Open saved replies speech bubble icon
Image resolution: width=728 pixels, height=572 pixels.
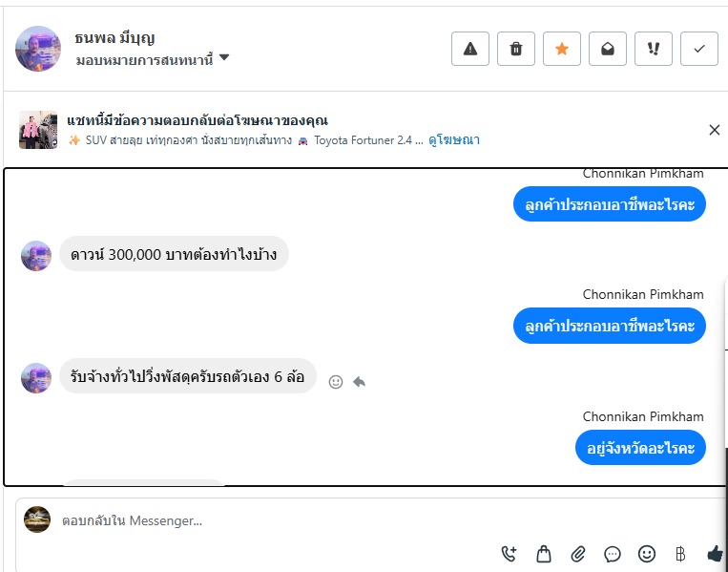(613, 554)
